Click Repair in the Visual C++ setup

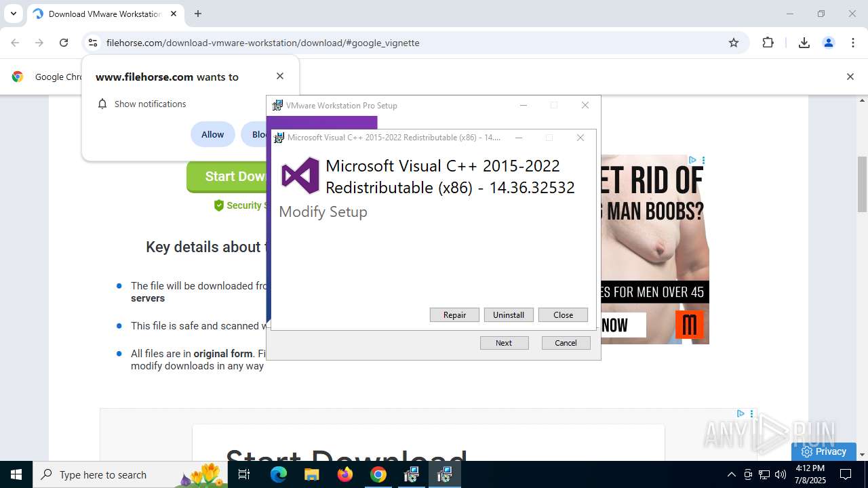click(x=454, y=315)
